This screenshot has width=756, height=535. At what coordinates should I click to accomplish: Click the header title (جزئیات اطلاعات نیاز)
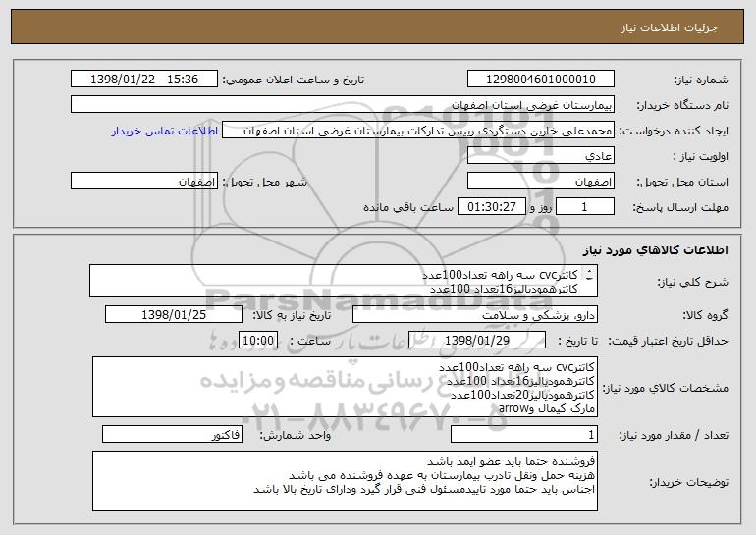point(669,27)
